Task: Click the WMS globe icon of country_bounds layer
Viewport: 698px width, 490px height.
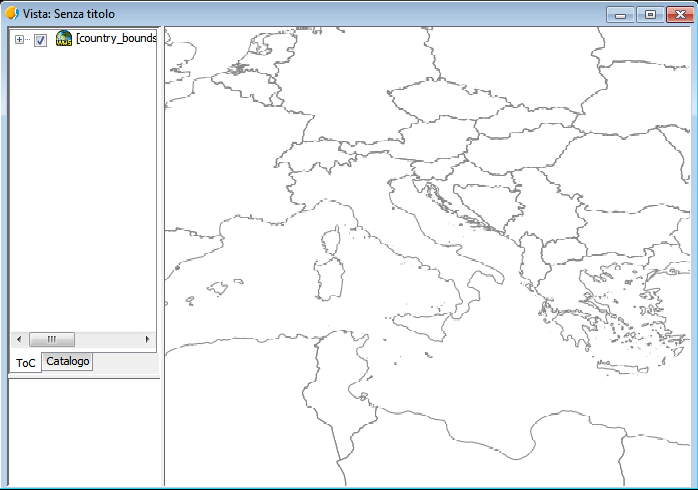Action: (64, 39)
